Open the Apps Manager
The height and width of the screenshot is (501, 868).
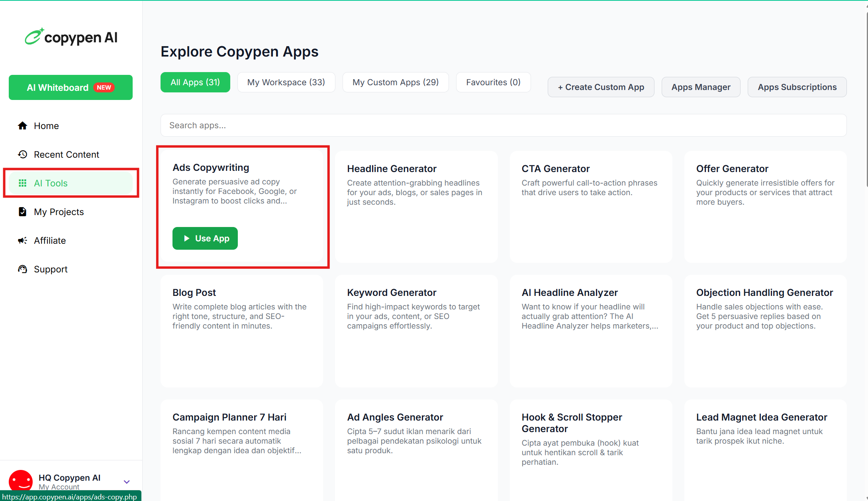coord(701,87)
